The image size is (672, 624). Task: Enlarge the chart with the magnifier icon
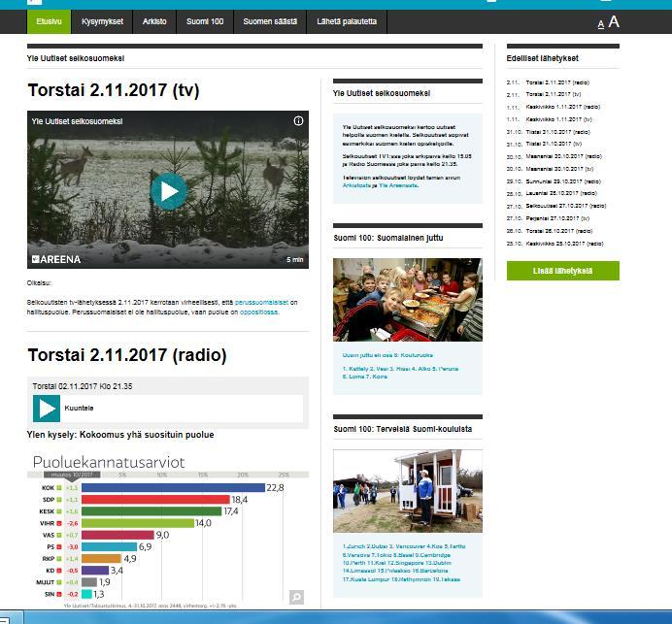[x=296, y=597]
